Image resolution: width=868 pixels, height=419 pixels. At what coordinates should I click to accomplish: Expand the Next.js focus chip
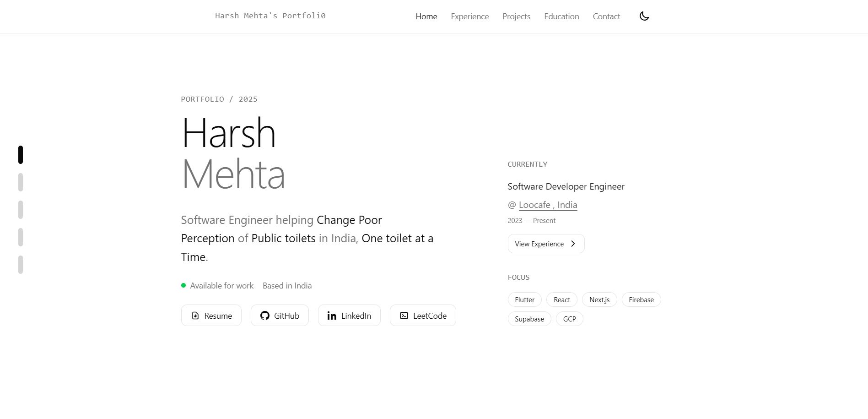coord(599,299)
